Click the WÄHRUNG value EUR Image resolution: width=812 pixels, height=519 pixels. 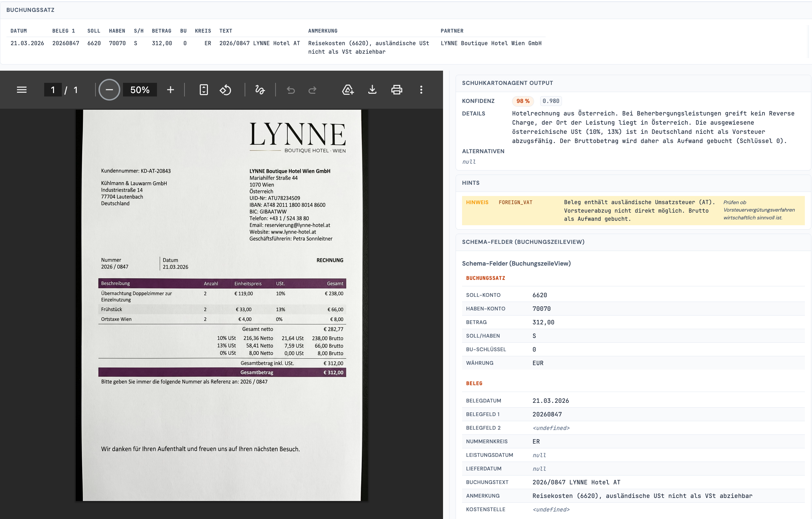[538, 363]
